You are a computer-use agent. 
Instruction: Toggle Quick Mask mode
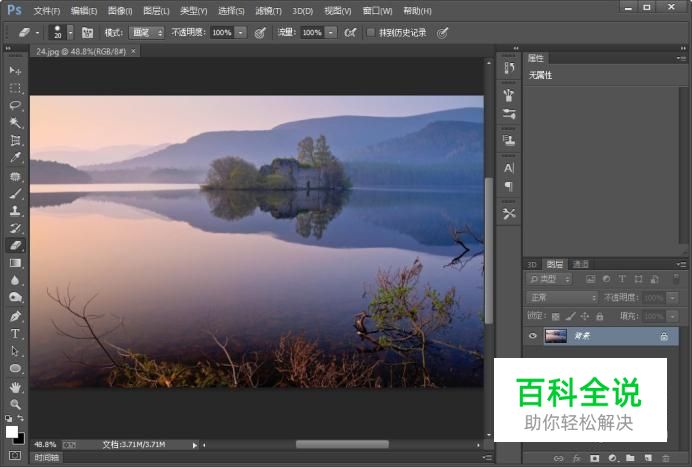pos(15,455)
